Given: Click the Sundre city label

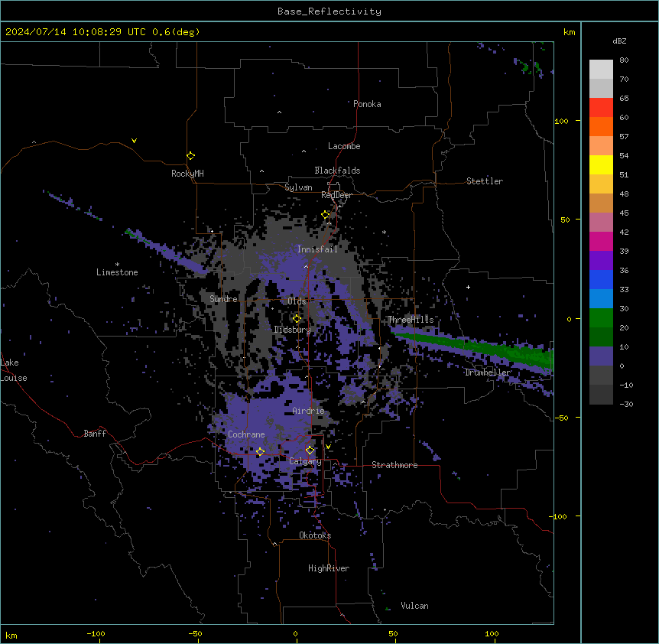Looking at the screenshot, I should click(x=223, y=299).
